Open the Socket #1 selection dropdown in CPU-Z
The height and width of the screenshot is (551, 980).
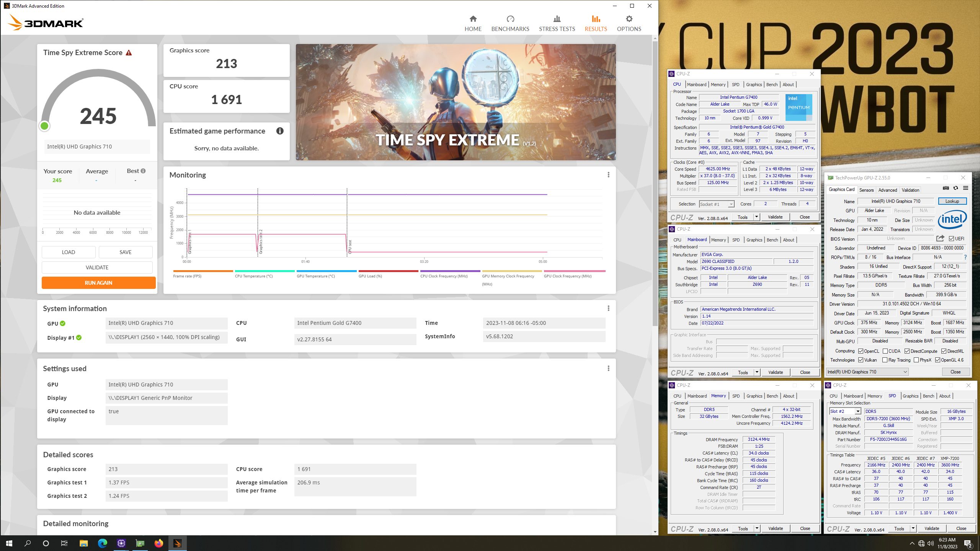(x=717, y=204)
